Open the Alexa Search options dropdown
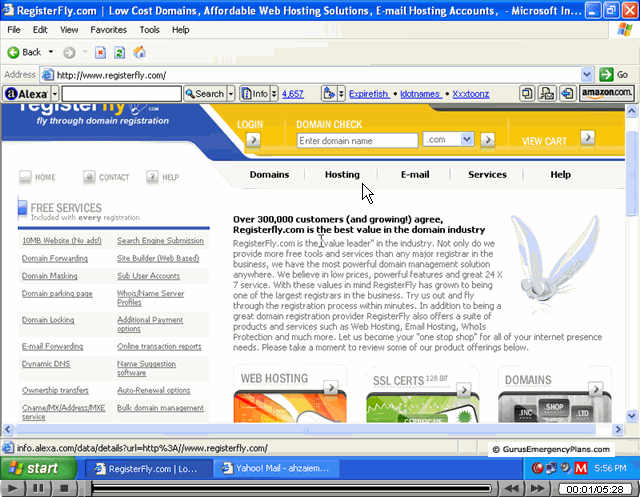Image resolution: width=640 pixels, height=497 pixels. (231, 94)
